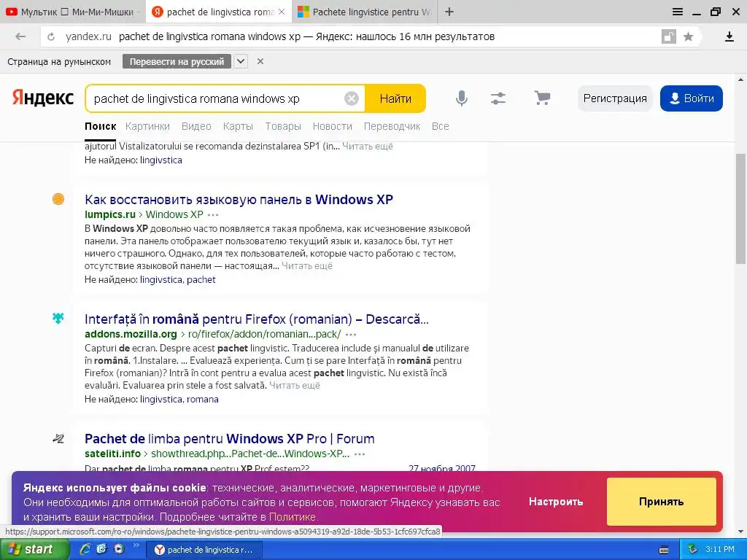This screenshot has width=747, height=560.
Task: Click the network tray icon next to the clock
Action: pos(693,550)
